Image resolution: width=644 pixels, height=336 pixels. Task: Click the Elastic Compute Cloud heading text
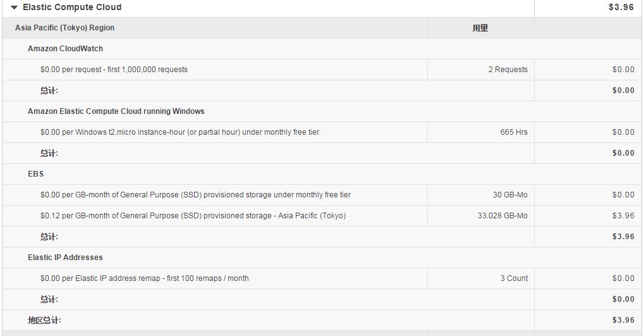pos(72,8)
